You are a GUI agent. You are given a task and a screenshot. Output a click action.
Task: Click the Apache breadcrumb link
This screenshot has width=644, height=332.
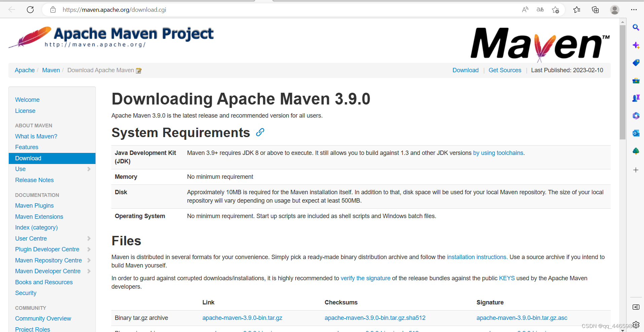(x=25, y=70)
